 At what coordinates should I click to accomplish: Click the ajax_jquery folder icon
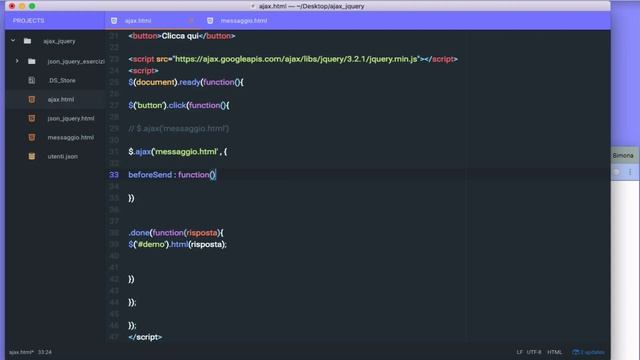27,41
